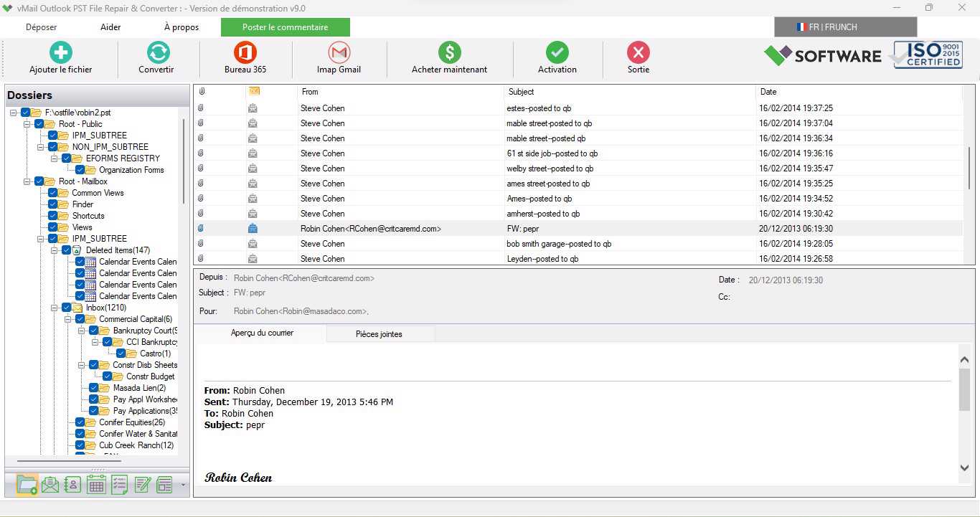Uncheck the EFORMS REGISTRY checkbox

[x=67, y=158]
